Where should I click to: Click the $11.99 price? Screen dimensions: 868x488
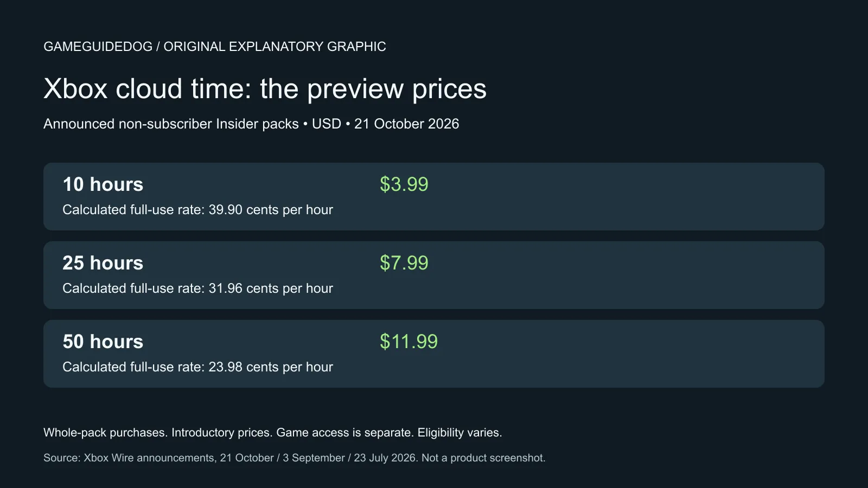click(x=409, y=342)
